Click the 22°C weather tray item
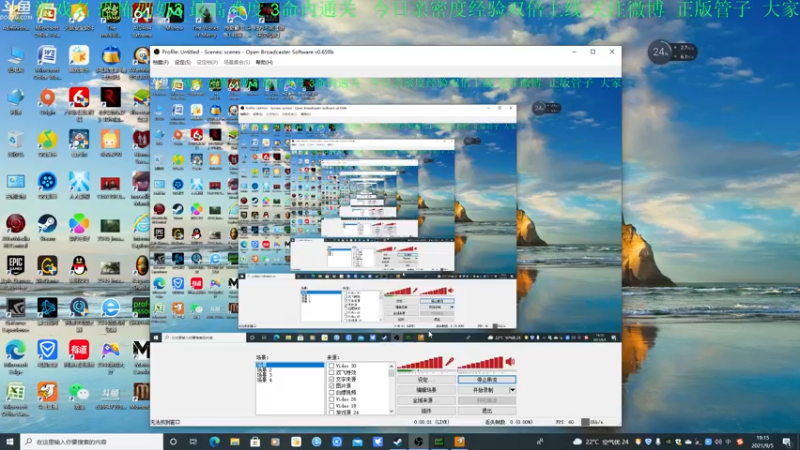Image resolution: width=800 pixels, height=450 pixels. 601,441
